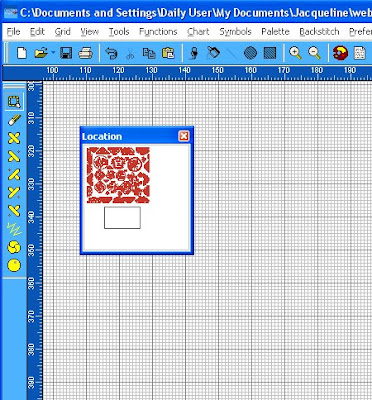372x400 pixels.
Task: Open the Symbols menu
Action: tap(235, 32)
